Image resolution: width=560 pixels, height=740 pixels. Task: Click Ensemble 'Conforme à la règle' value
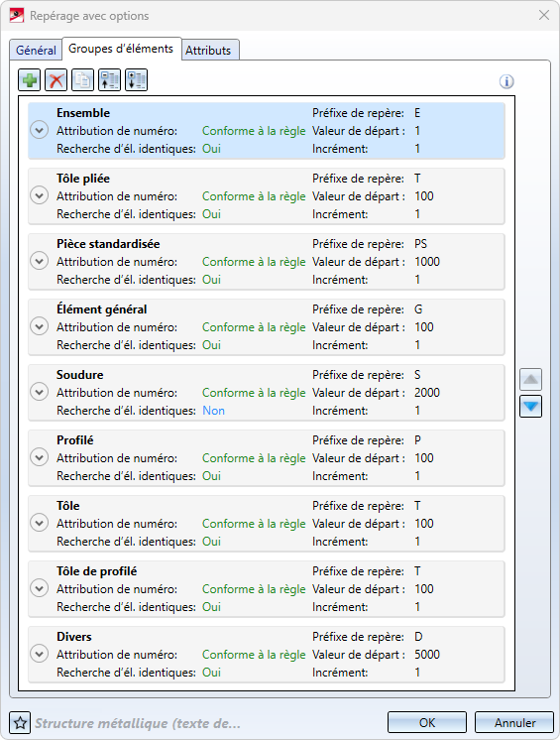[x=254, y=131]
